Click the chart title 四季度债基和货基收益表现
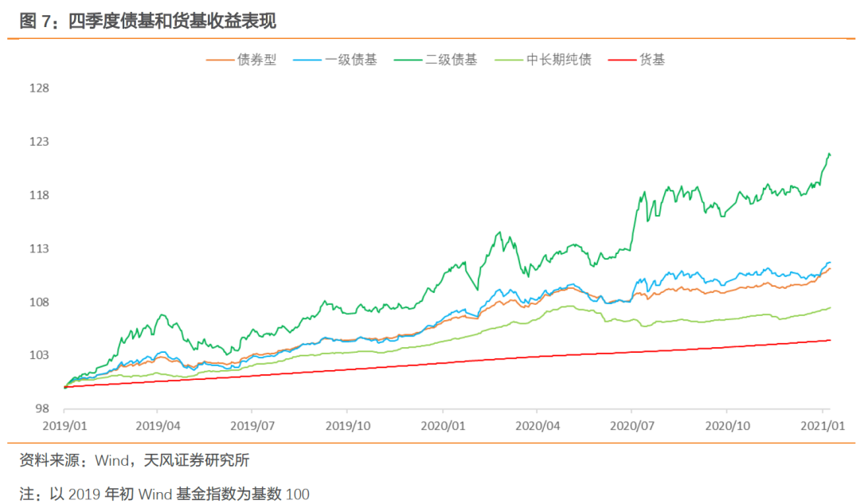The width and height of the screenshot is (860, 504). pos(172,21)
